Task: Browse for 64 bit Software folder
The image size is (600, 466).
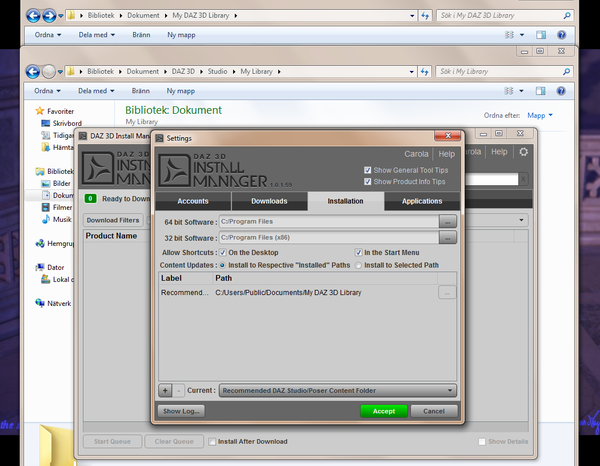Action: (447, 222)
